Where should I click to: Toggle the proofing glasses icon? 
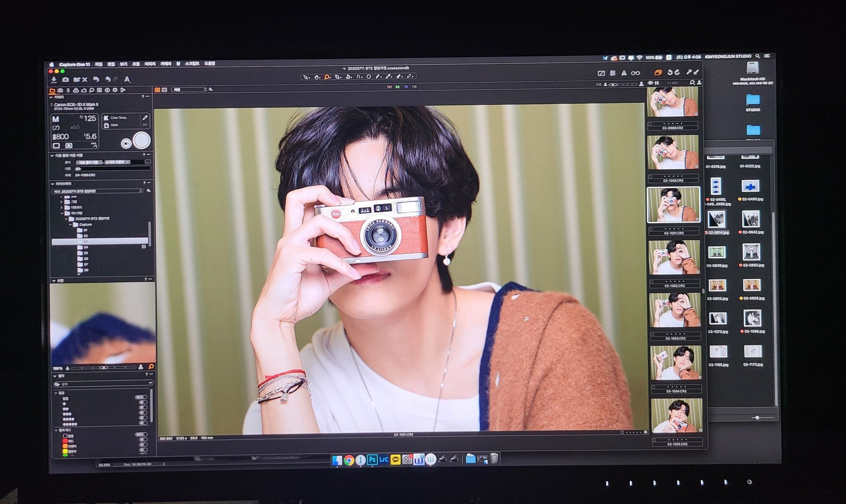635,73
